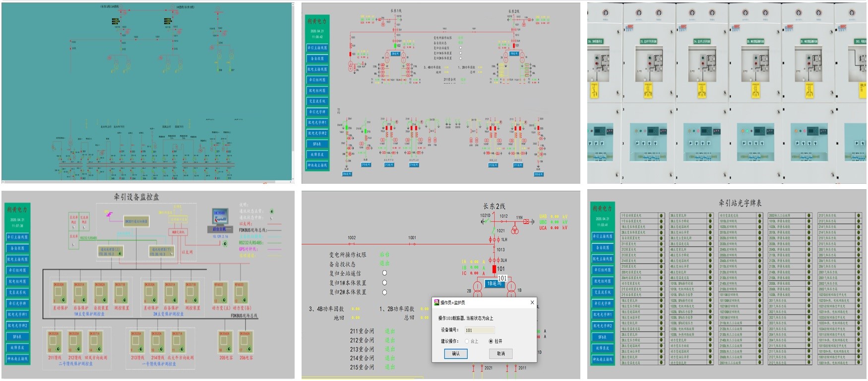This screenshot has width=868, height=381.
Task: Click the 操作员+监护人 dialog title icon
Action: 436,302
